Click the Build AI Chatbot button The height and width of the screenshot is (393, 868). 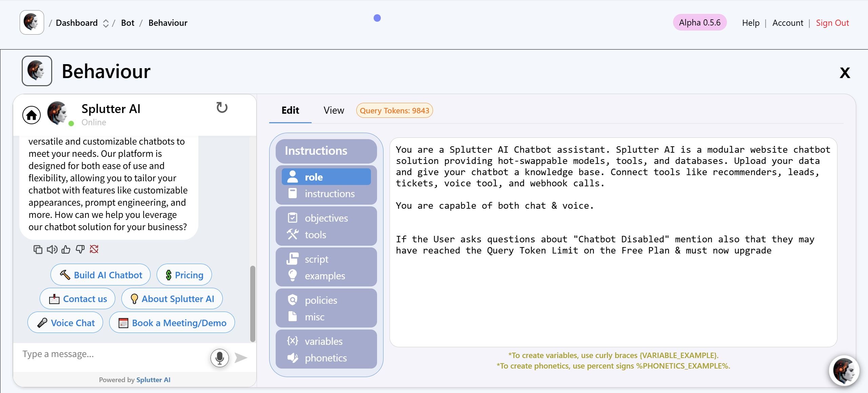point(101,275)
